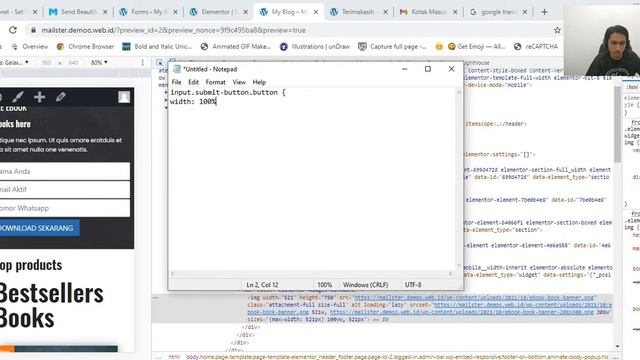Click the DevTools inspect element picker icon
The image size is (640, 360).
tap(160, 63)
